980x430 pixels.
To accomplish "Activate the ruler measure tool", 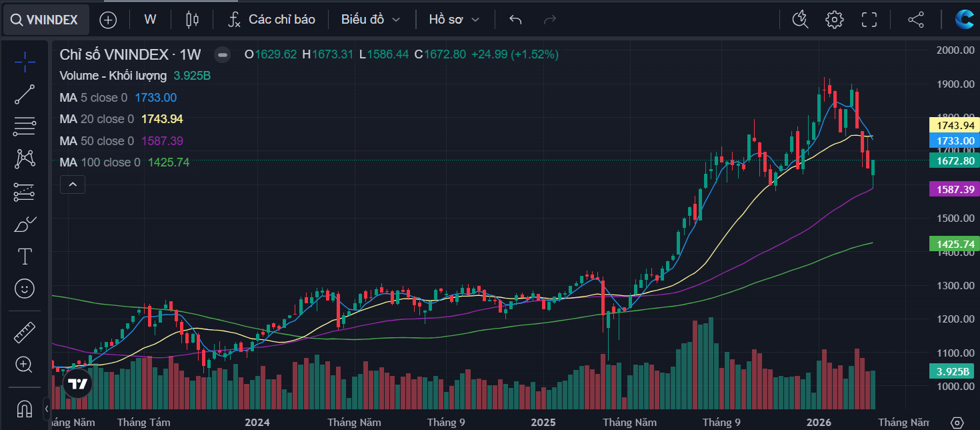I will click(25, 333).
